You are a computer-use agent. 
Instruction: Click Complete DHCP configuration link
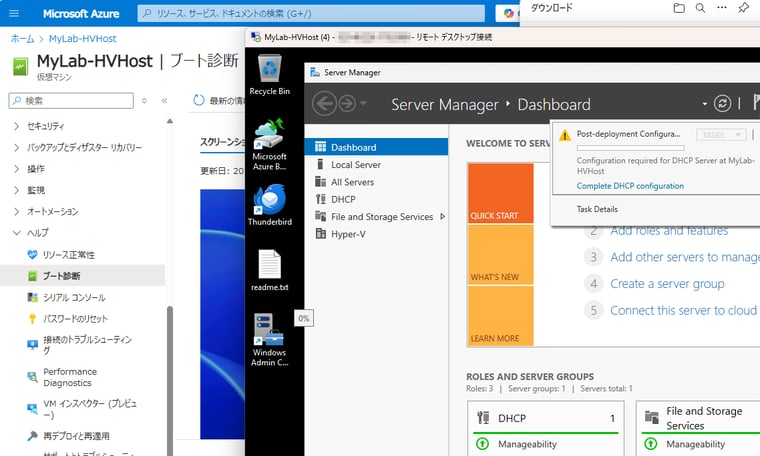click(630, 186)
